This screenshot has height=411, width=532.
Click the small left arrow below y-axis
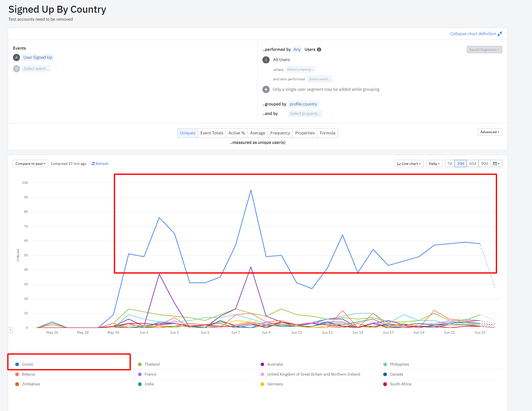pyautogui.click(x=10, y=330)
